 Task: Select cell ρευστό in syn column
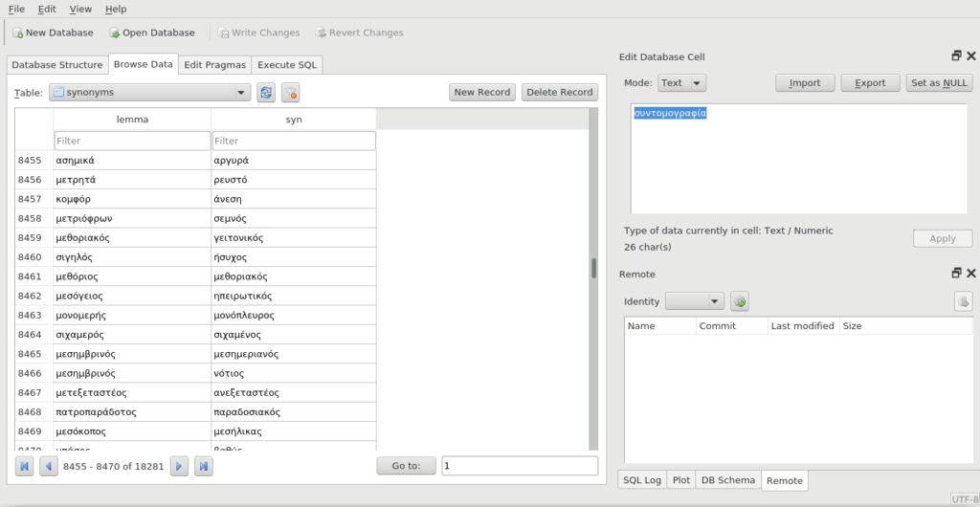pyautogui.click(x=294, y=180)
